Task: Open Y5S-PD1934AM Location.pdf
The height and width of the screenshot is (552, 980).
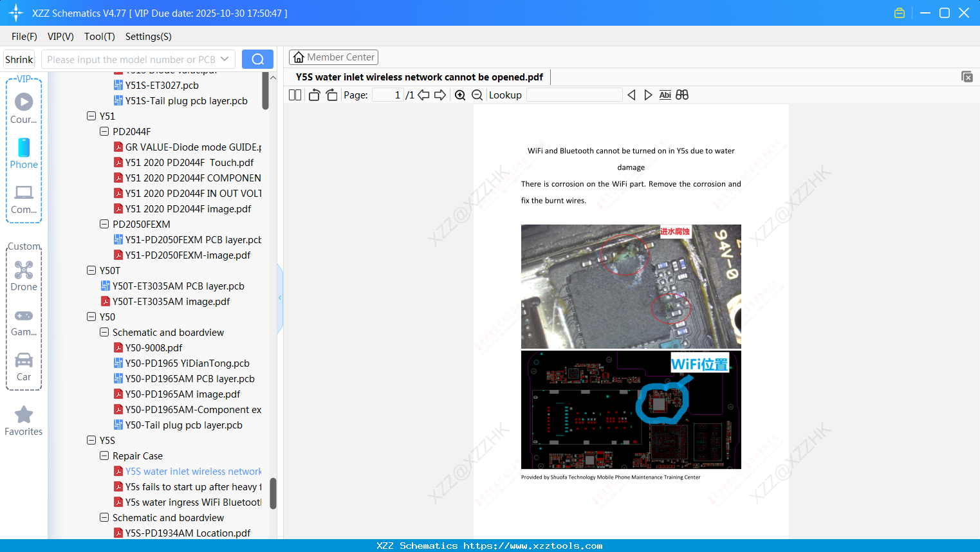Action: 188,533
